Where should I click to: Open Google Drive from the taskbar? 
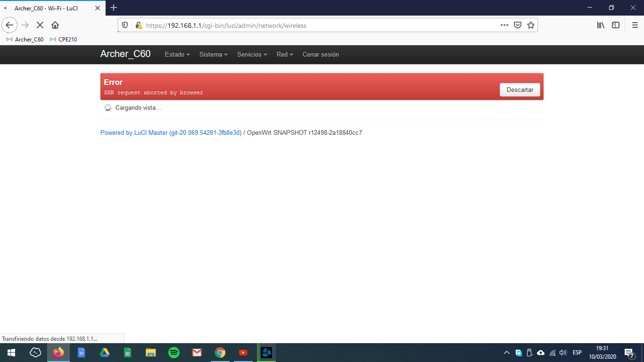tap(105, 353)
